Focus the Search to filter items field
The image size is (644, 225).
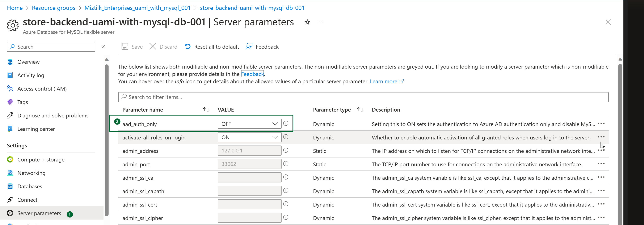pos(363,97)
